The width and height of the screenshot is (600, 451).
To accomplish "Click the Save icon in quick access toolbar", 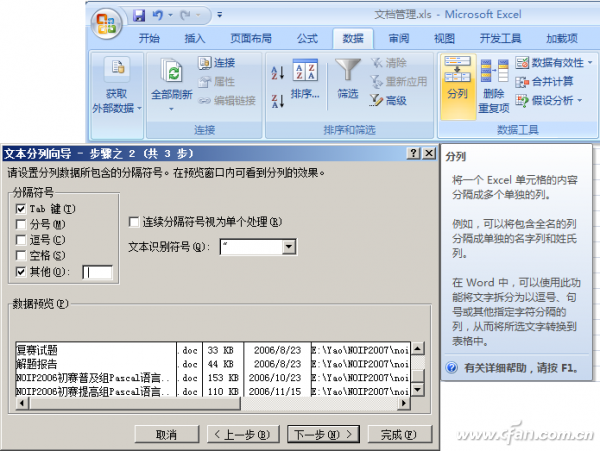I will click(x=139, y=15).
